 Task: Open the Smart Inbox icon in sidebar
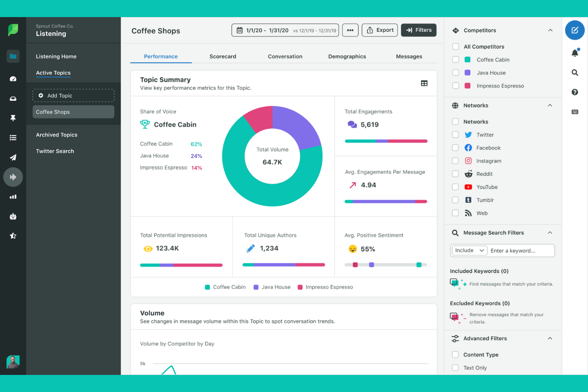[x=13, y=98]
